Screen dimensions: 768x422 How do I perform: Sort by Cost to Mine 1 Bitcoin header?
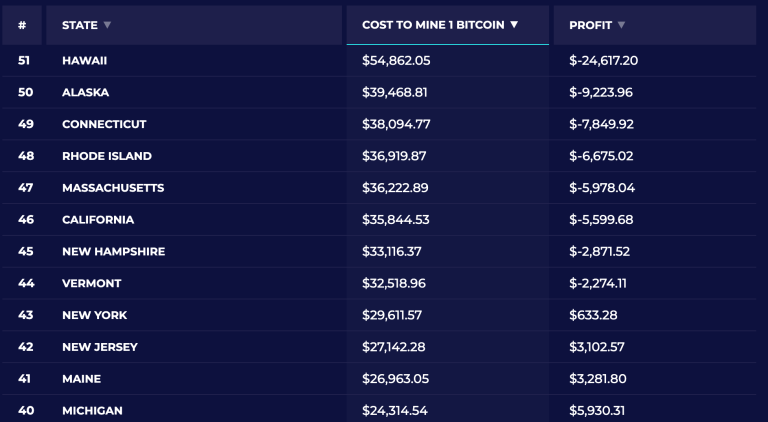point(434,25)
